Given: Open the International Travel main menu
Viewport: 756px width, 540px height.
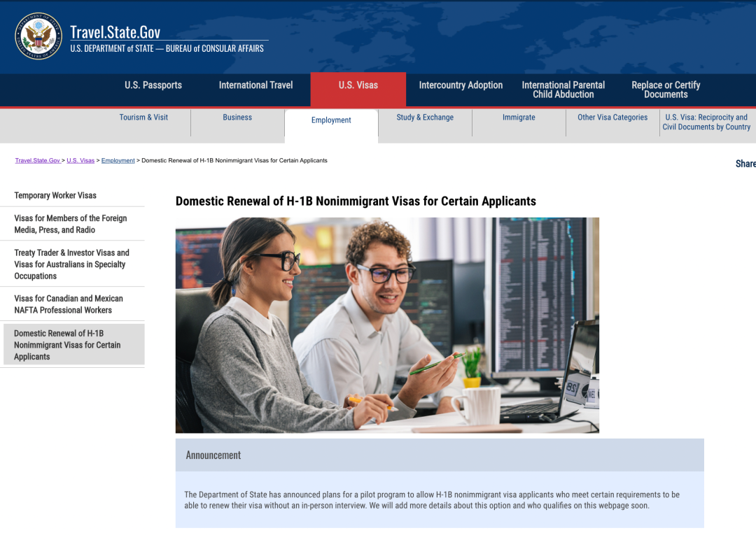Looking at the screenshot, I should click(x=255, y=85).
